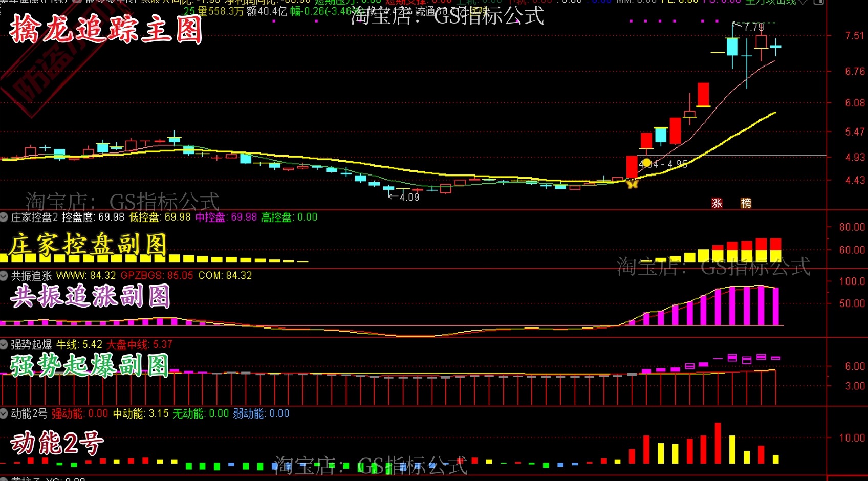Click the brown 榜 event badge
Screen dimensions: 868x481
point(746,203)
